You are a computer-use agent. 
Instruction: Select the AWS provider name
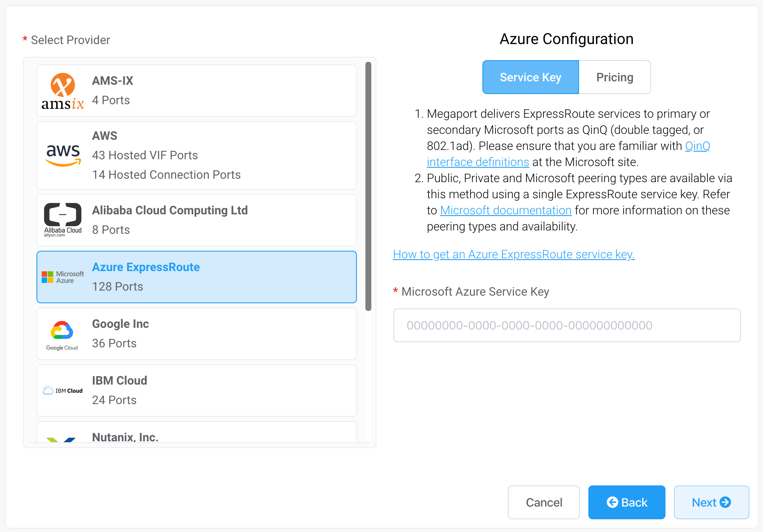click(105, 136)
